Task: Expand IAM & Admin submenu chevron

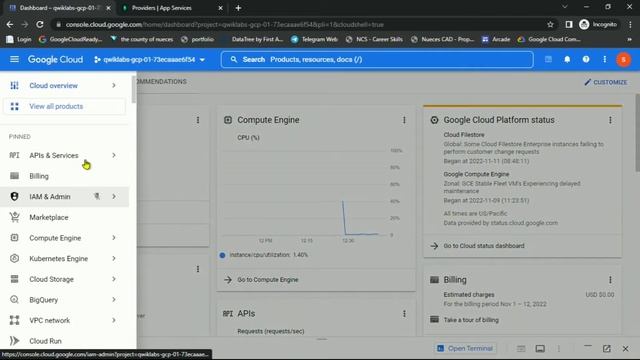Action: 114,197
